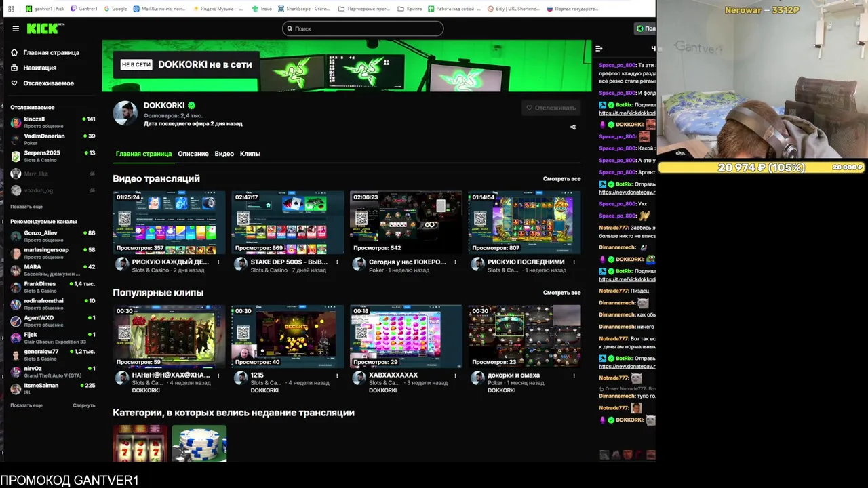Viewport: 868px width, 488px height.
Task: Open options for Сегодня у нас ПОКЕРО video
Action: click(455, 262)
